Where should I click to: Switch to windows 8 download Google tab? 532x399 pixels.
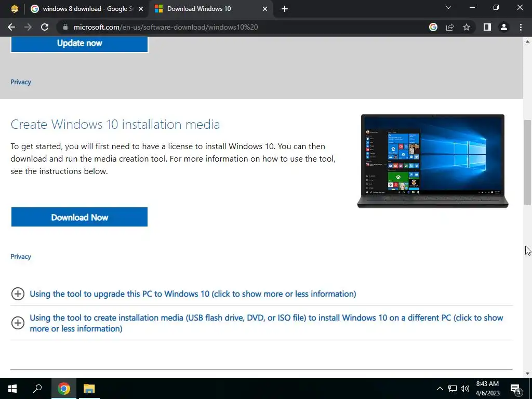point(87,9)
